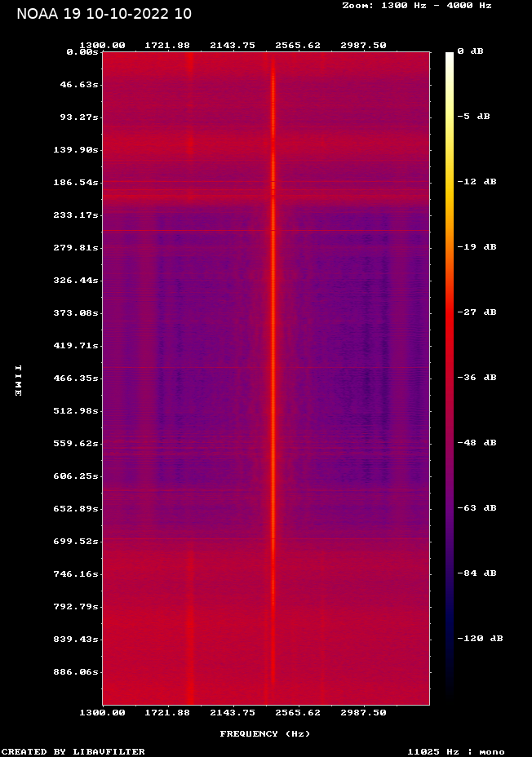Click the 0.00s time axis label
Image resolution: width=532 pixels, height=757 pixels.
tap(82, 52)
